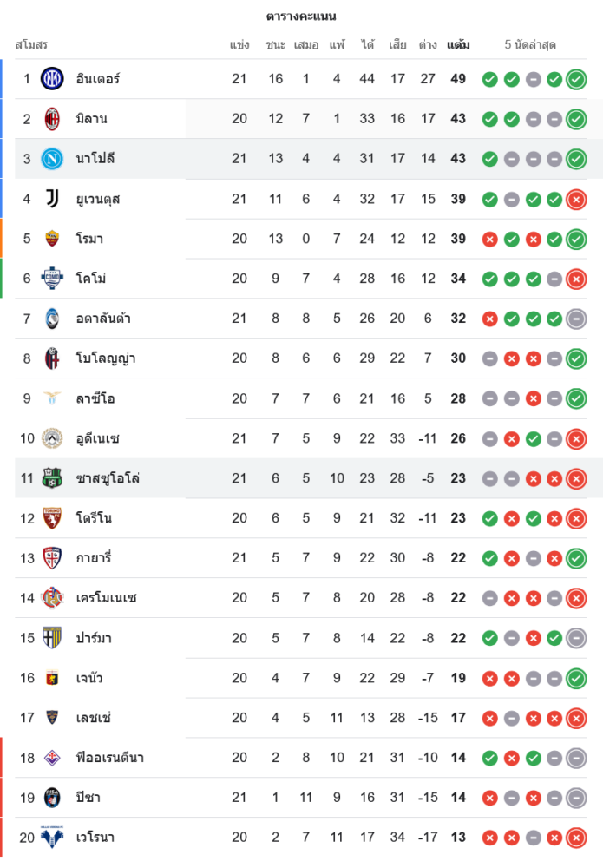Click Juventus's latest match loss icon

click(x=575, y=200)
